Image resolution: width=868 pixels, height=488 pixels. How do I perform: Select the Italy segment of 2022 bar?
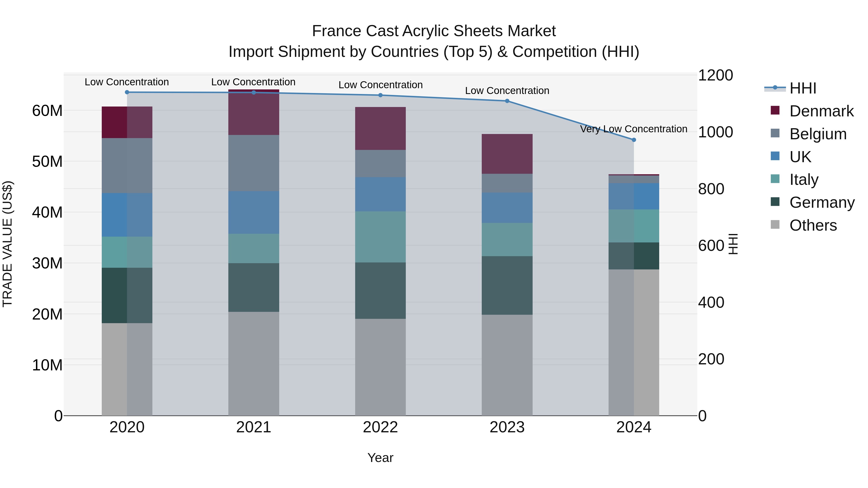(380, 237)
